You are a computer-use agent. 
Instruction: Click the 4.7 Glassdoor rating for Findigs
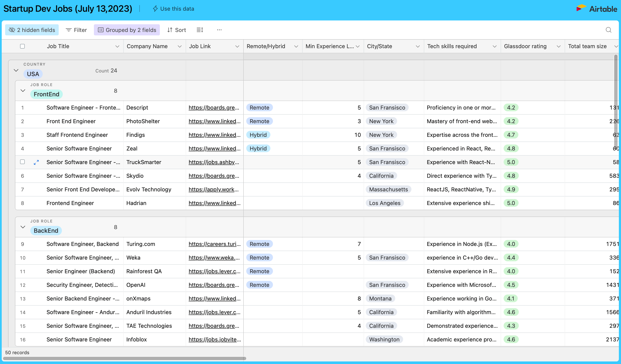(x=511, y=135)
